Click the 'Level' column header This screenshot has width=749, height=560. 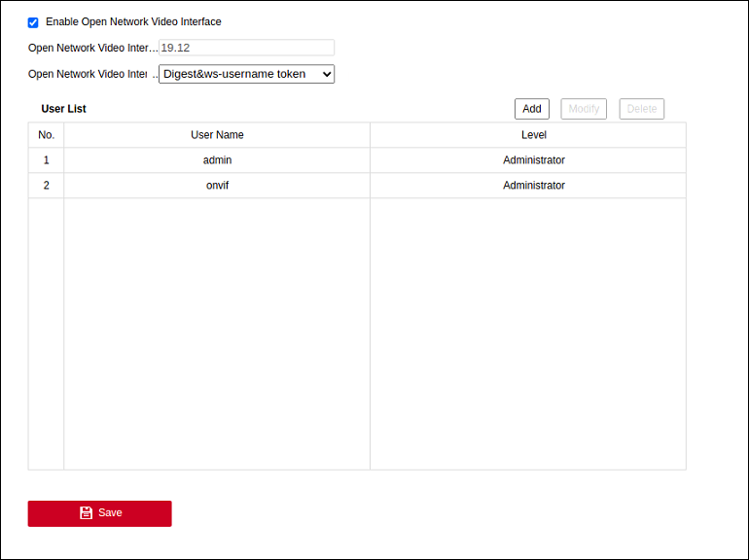click(533, 135)
